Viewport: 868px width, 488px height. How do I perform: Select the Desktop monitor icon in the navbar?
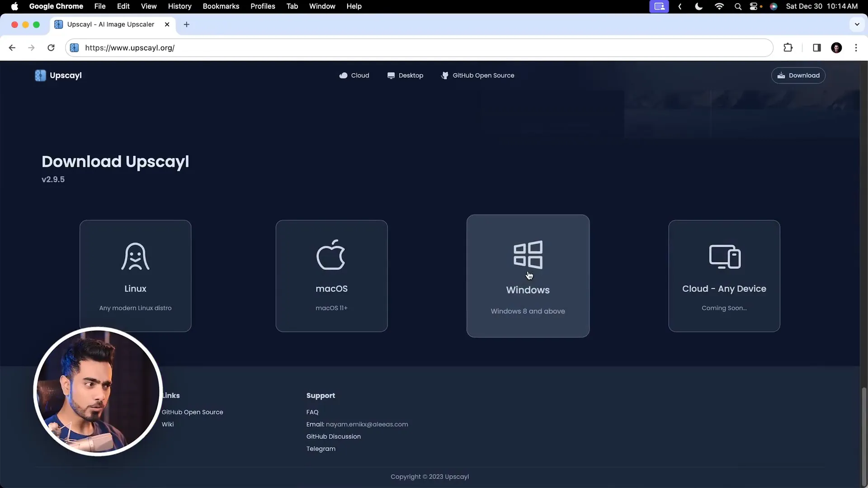391,75
